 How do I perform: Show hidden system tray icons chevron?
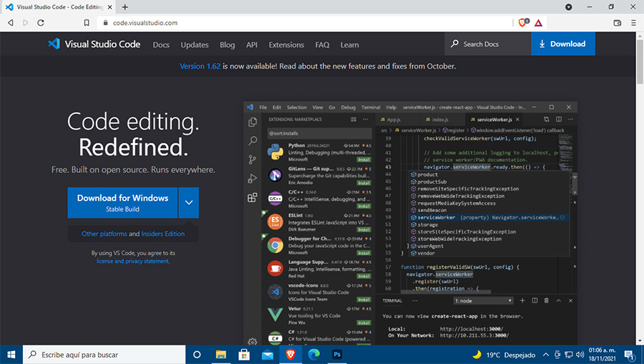(545, 355)
